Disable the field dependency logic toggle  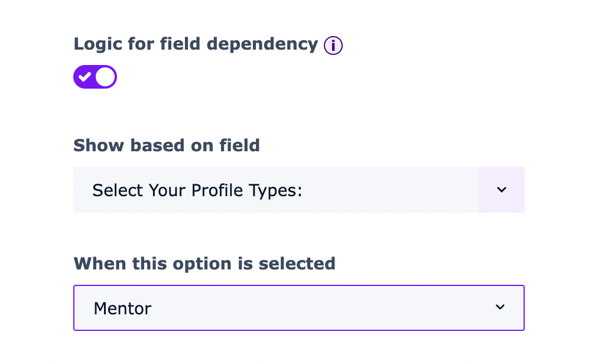(x=95, y=77)
